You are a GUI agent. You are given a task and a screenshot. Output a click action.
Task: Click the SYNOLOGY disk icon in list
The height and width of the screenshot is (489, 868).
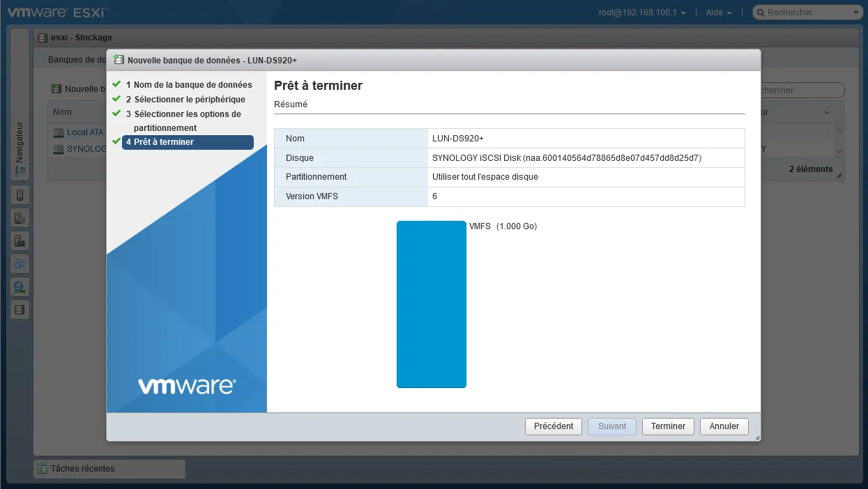tap(59, 149)
